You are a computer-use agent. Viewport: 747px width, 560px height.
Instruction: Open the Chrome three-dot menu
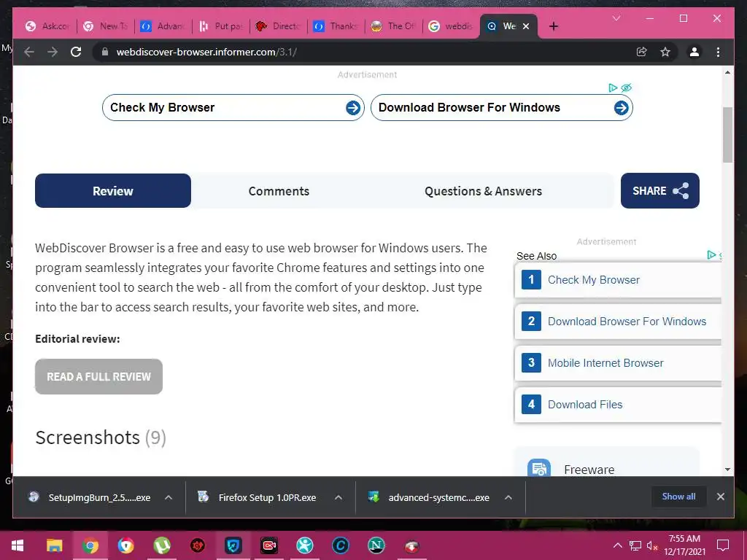click(718, 52)
